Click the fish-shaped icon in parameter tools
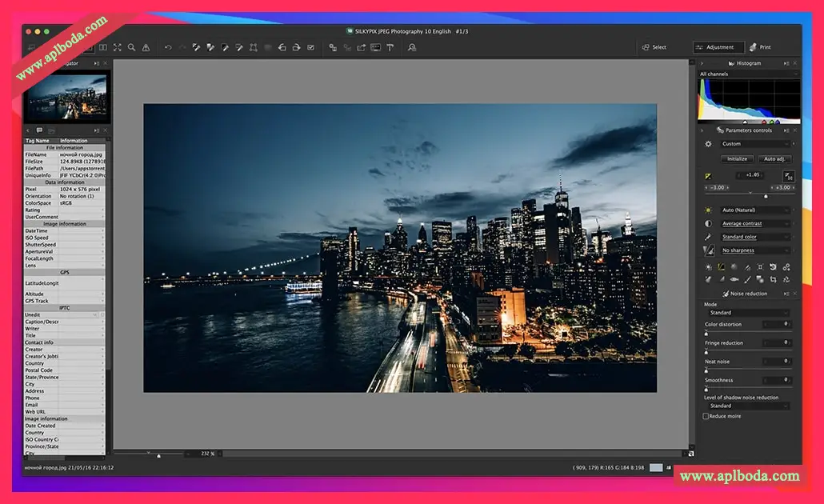Viewport: 824px width, 504px height. (x=734, y=280)
